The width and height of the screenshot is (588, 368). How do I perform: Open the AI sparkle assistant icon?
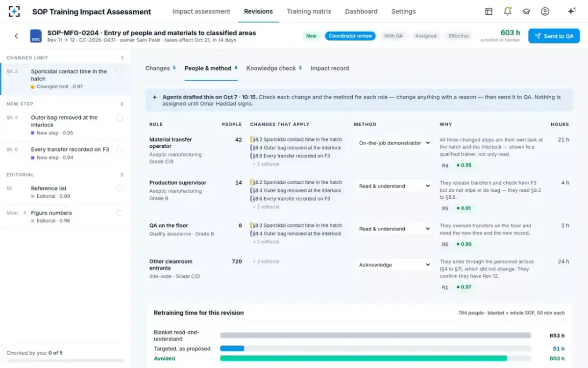click(x=571, y=11)
